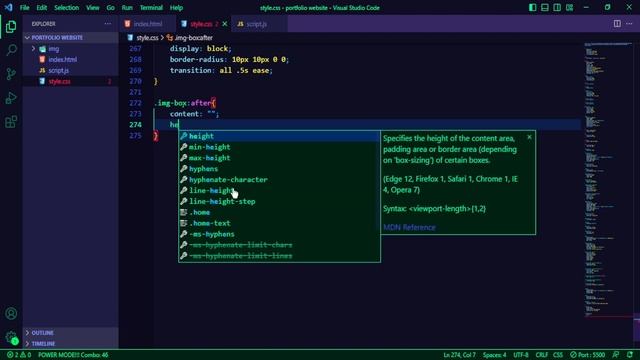Open the Manage gear settings icon
The image size is (640, 360).
[11, 337]
